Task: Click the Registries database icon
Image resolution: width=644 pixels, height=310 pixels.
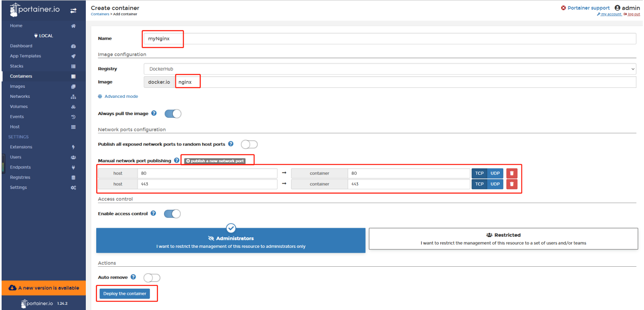Action: coord(73,177)
